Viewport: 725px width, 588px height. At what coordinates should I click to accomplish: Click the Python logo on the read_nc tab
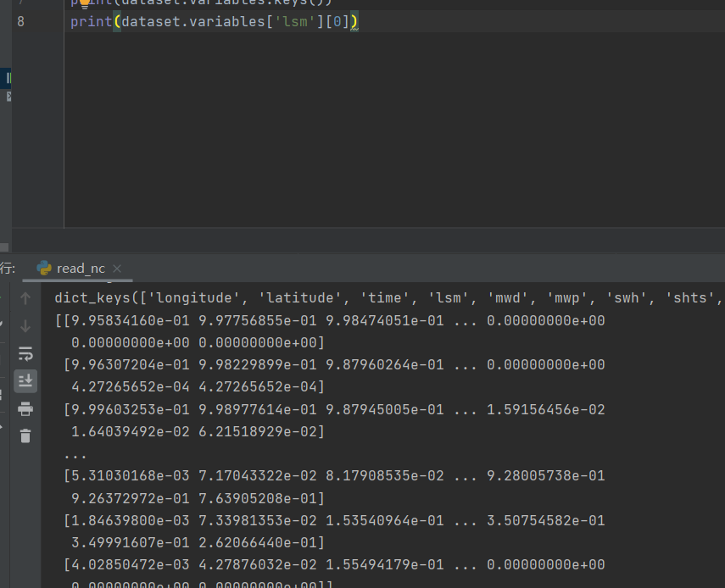(44, 269)
